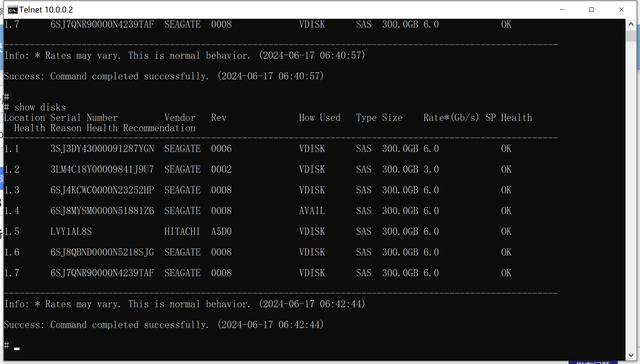
Task: Maximize the Telnet window
Action: pyautogui.click(x=591, y=9)
